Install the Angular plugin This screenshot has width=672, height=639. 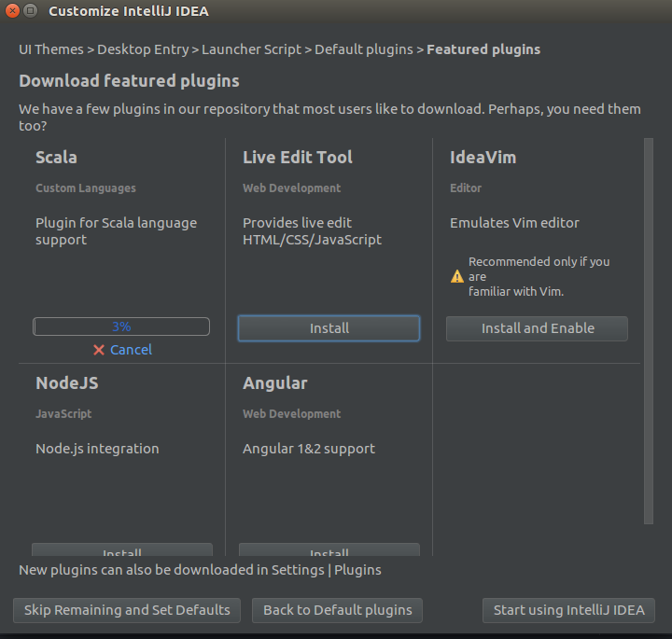329,549
